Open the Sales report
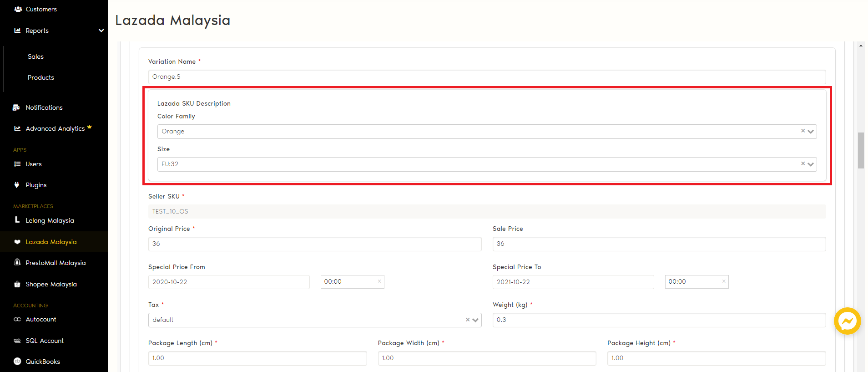The width and height of the screenshot is (868, 372). 35,56
